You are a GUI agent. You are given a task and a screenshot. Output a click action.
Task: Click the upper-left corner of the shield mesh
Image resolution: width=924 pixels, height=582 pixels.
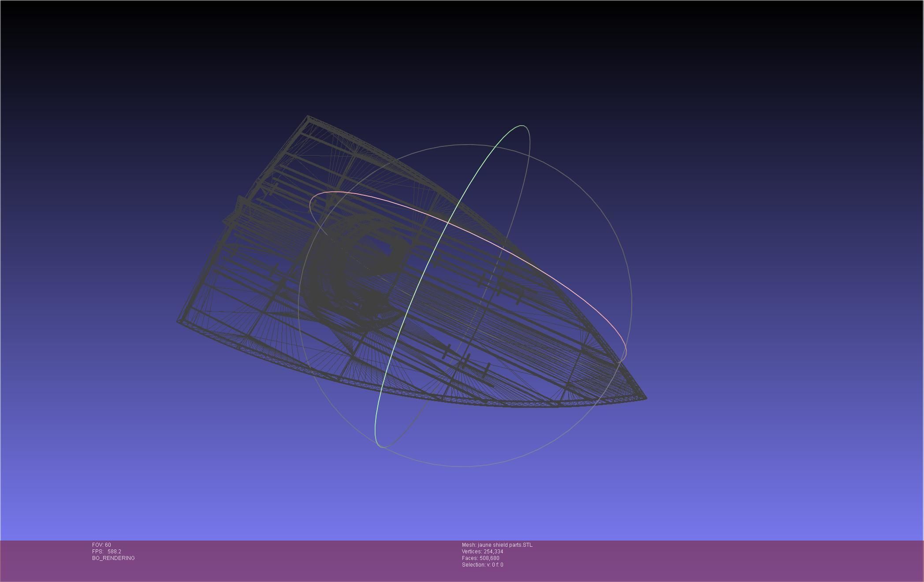coord(308,117)
